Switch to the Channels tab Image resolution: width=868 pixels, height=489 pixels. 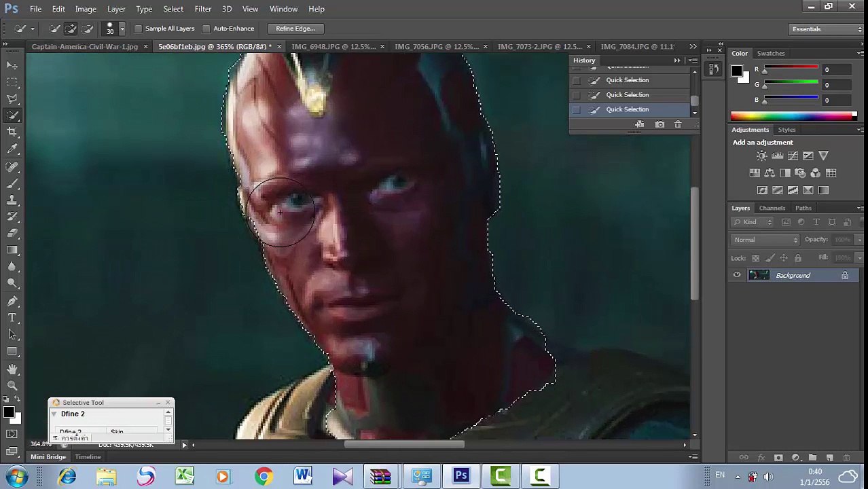click(772, 208)
